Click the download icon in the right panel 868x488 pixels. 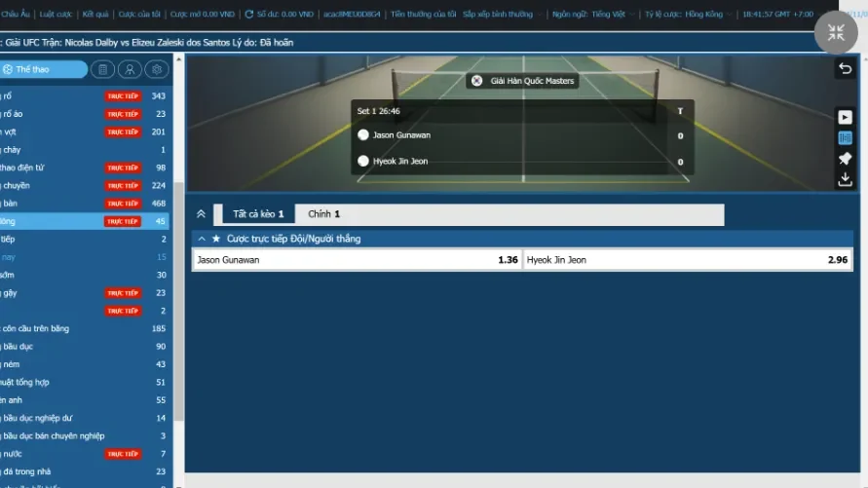[845, 179]
